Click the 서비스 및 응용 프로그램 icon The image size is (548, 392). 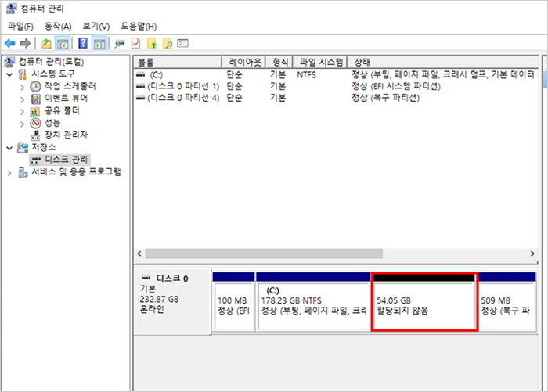(x=23, y=172)
